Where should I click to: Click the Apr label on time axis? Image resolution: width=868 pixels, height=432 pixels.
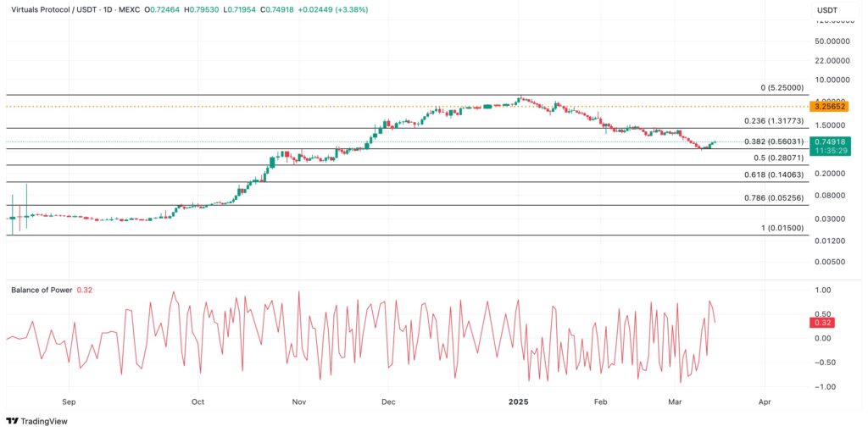tap(765, 402)
